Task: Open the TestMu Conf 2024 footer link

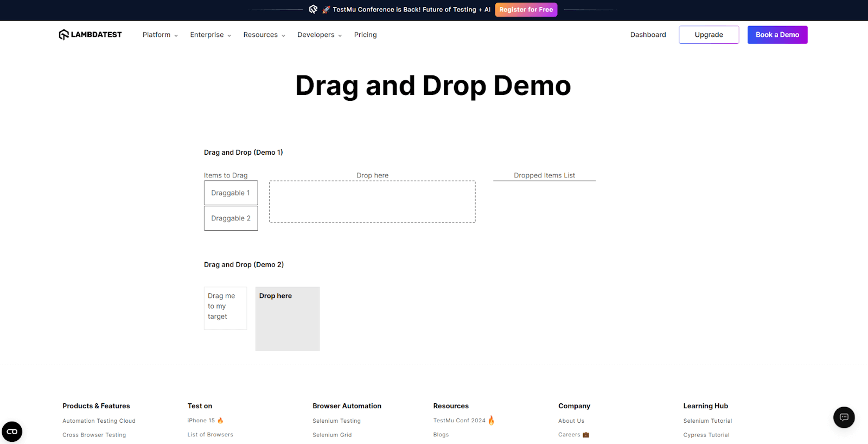Action: [x=459, y=421]
